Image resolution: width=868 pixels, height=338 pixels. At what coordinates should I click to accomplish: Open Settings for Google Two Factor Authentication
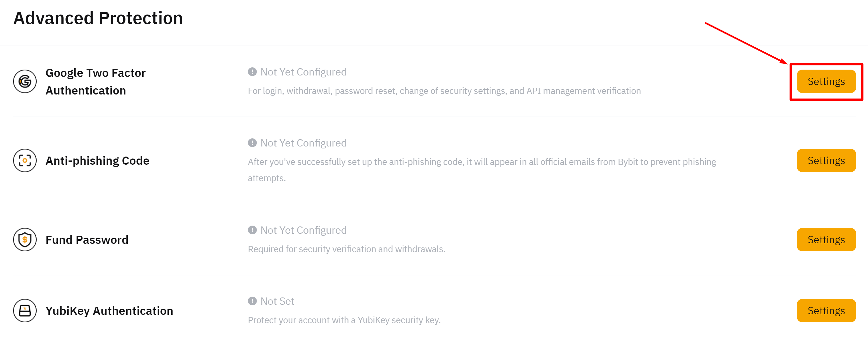tap(826, 81)
